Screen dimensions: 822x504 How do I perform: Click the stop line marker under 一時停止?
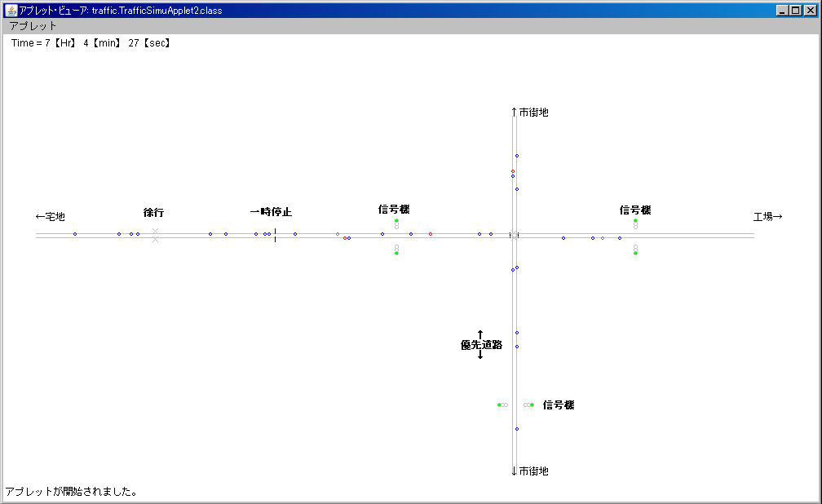[275, 235]
